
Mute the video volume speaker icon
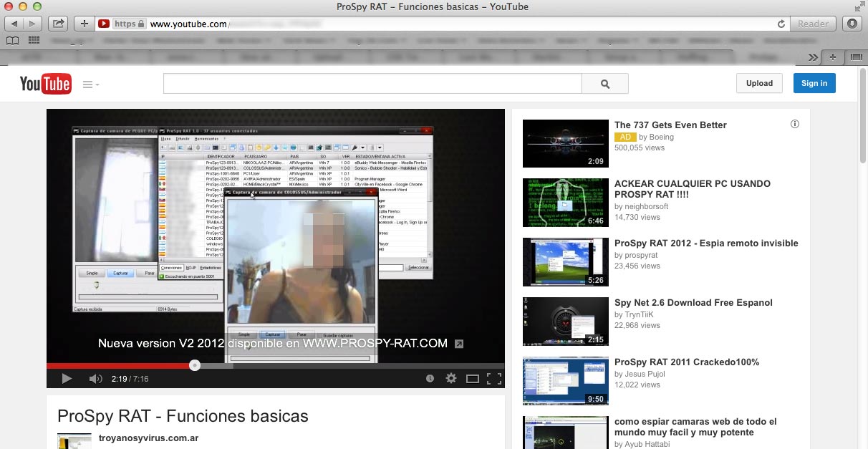[x=95, y=379]
